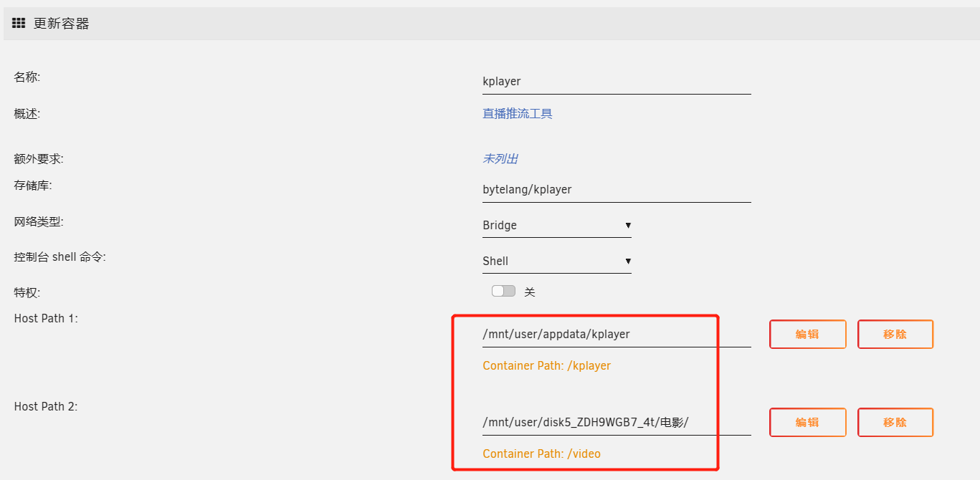Screen dimensions: 980x480
Task: Click the Container Path: /video text
Action: [x=541, y=454]
